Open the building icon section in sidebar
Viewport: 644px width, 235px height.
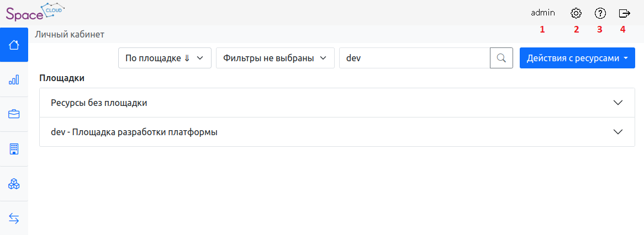point(14,149)
